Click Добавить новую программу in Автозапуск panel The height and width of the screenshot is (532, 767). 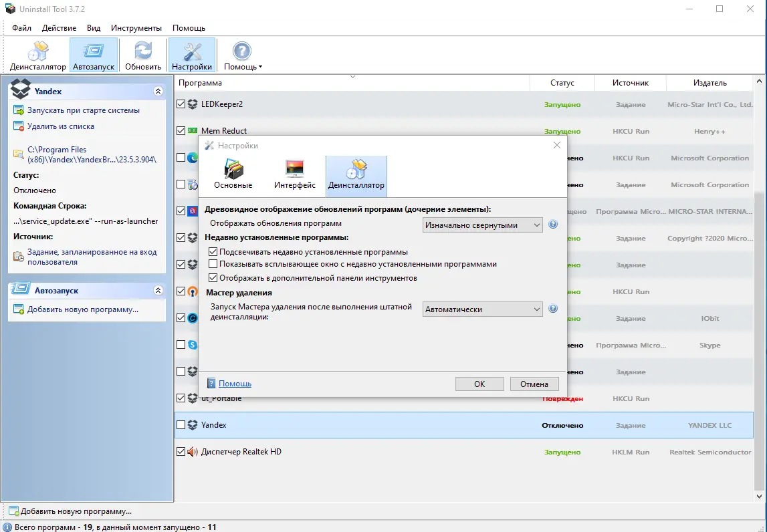(x=83, y=309)
